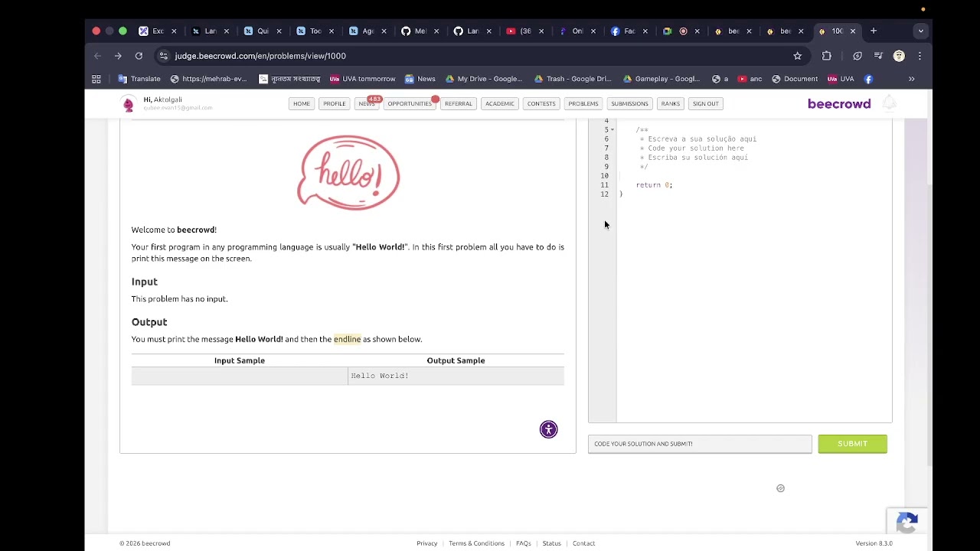
Task: Close the active 1000 problem tab
Action: click(853, 31)
